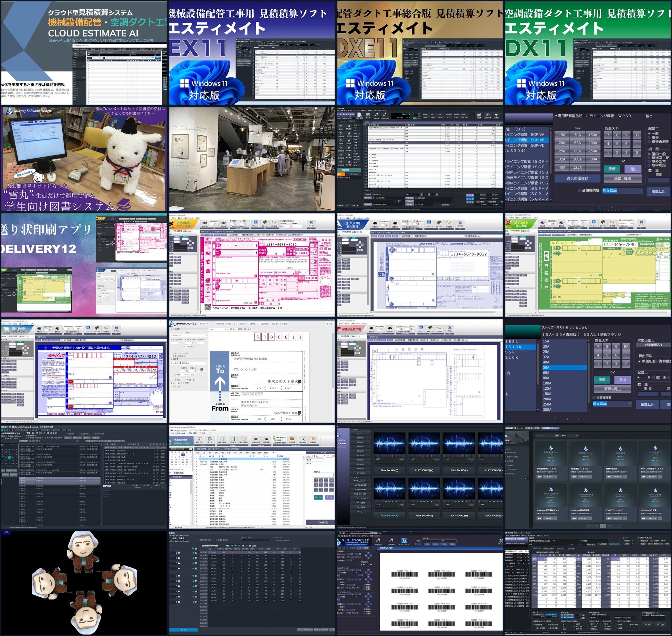
Task: Select the 屋外架空 radio option
Action: tap(649, 161)
